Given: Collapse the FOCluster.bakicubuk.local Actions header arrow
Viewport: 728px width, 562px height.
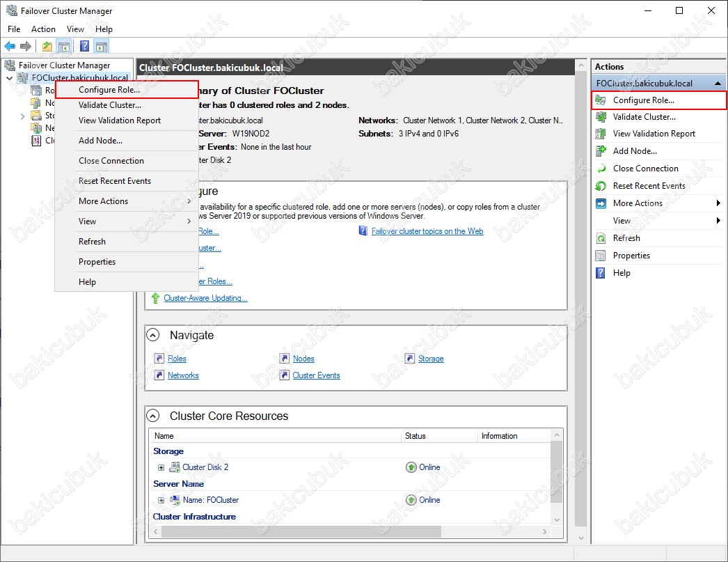Looking at the screenshot, I should coord(718,84).
